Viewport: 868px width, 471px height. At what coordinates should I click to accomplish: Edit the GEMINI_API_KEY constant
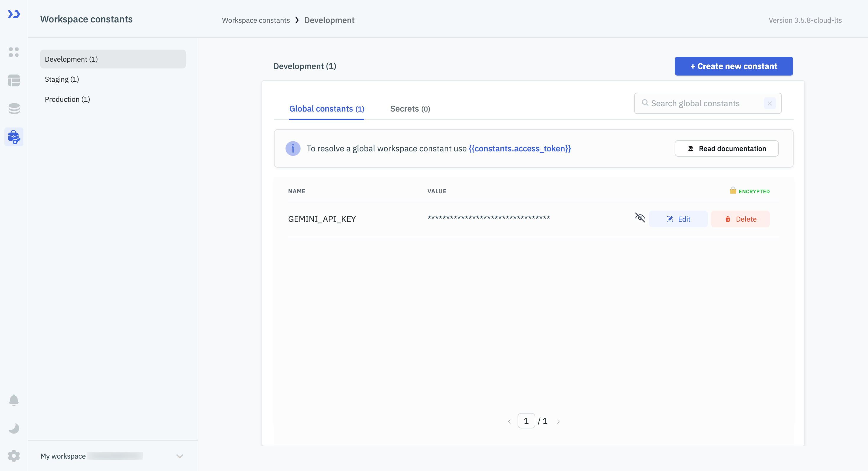pyautogui.click(x=678, y=219)
